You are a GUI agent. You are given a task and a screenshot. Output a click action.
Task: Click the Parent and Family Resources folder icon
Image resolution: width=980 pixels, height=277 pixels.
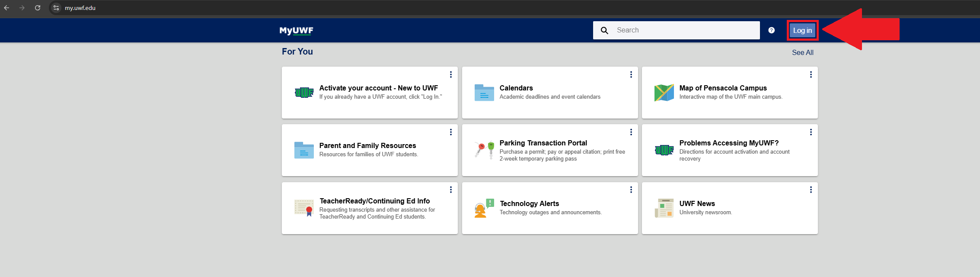click(304, 150)
